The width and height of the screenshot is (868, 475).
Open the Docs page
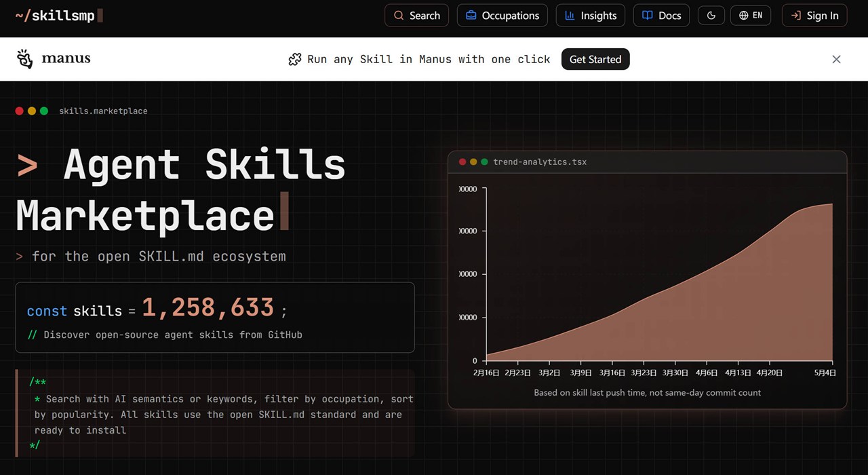661,16
